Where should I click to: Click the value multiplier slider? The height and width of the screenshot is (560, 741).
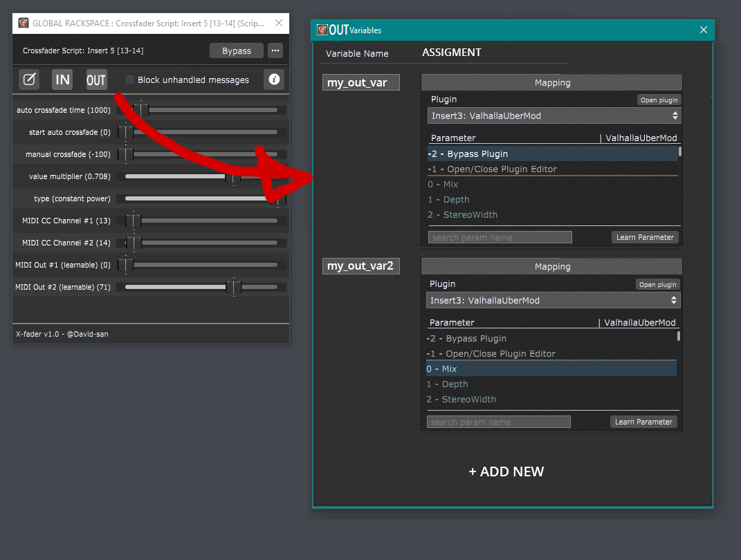[x=201, y=176]
